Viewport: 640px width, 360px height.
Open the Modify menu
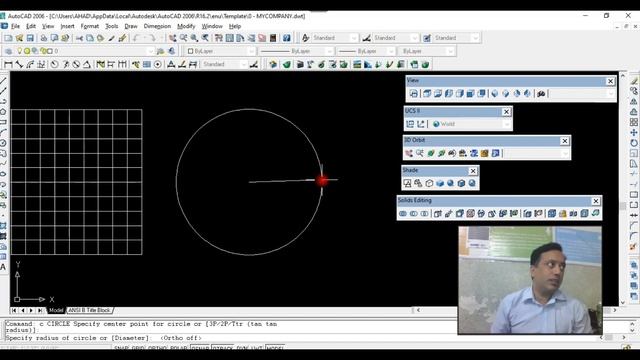[186, 26]
